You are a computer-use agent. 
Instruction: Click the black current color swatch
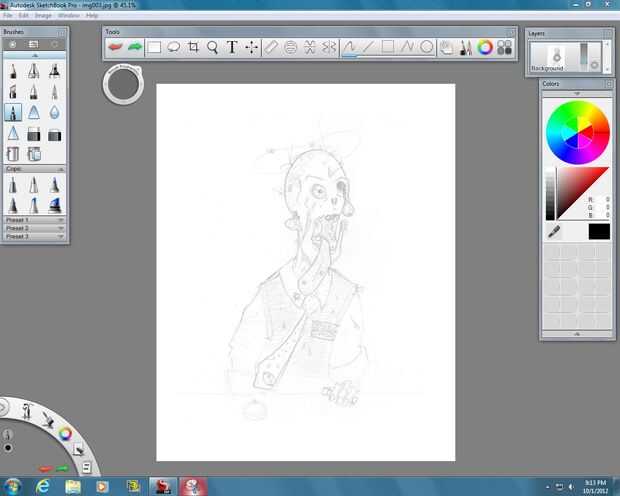tap(599, 232)
